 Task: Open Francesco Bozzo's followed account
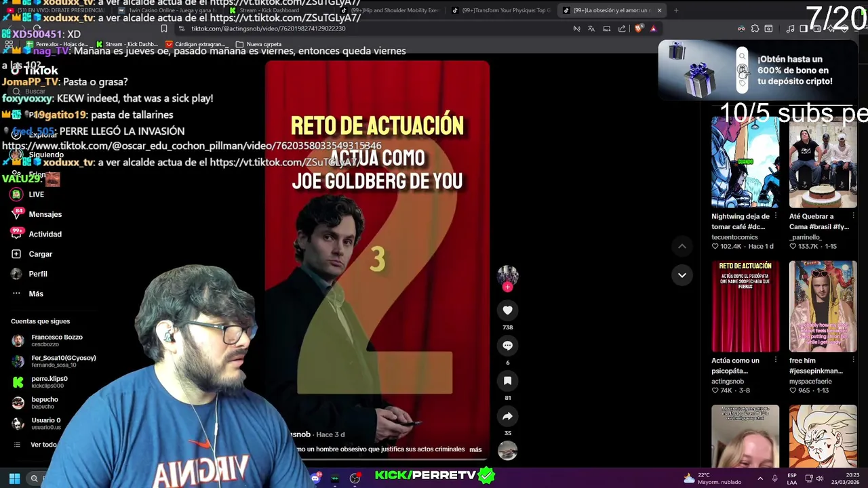47,340
